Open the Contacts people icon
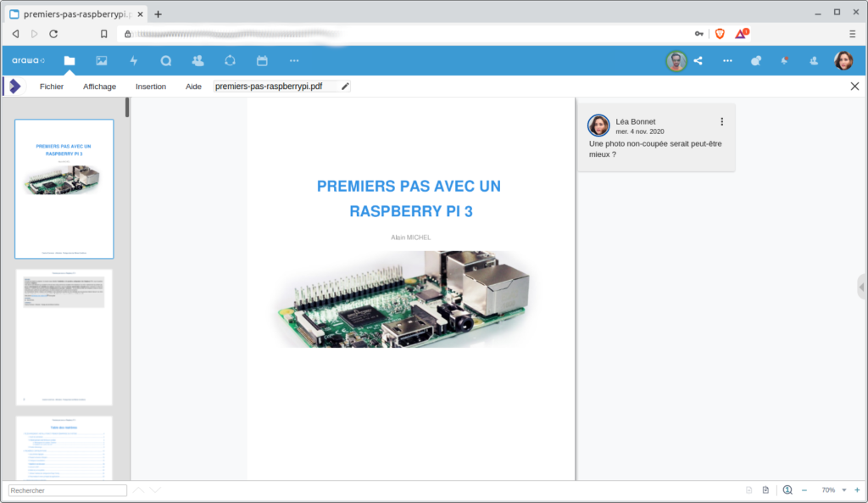868x503 pixels. click(x=198, y=60)
